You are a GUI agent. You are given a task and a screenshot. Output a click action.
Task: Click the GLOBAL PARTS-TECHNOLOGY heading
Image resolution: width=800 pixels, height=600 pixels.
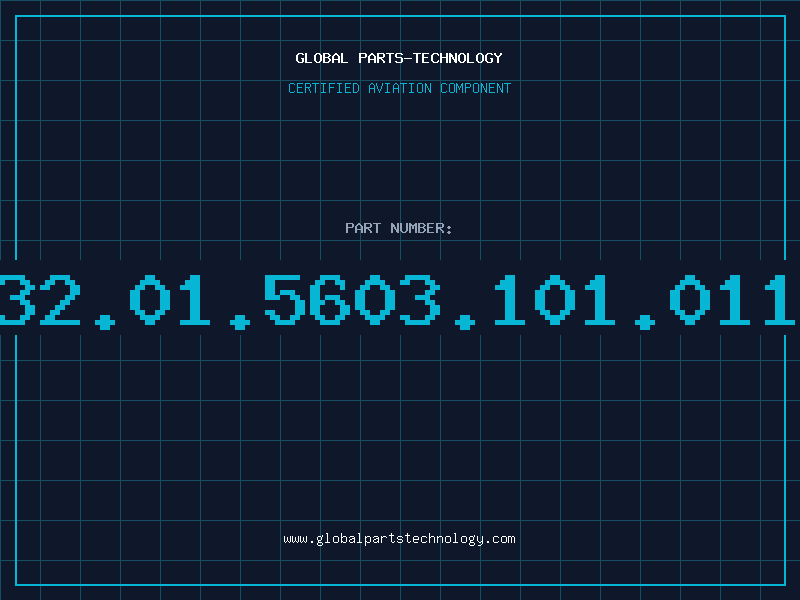(399, 58)
